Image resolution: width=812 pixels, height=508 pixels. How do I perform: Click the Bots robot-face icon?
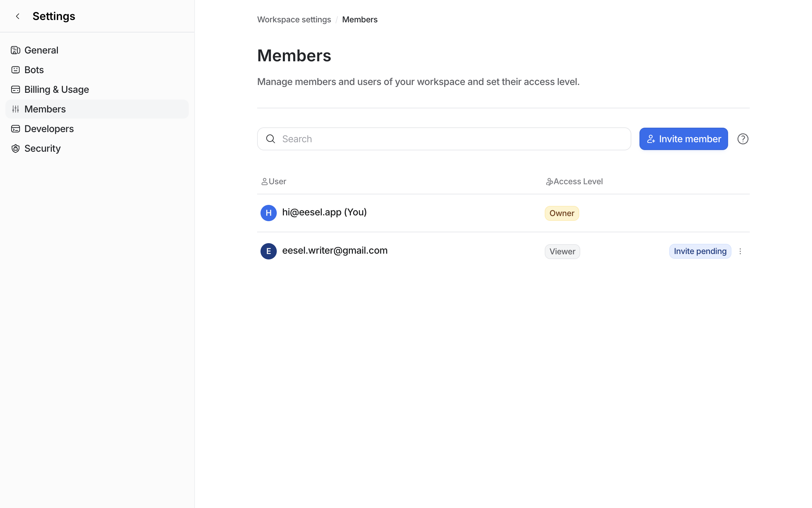click(16, 70)
